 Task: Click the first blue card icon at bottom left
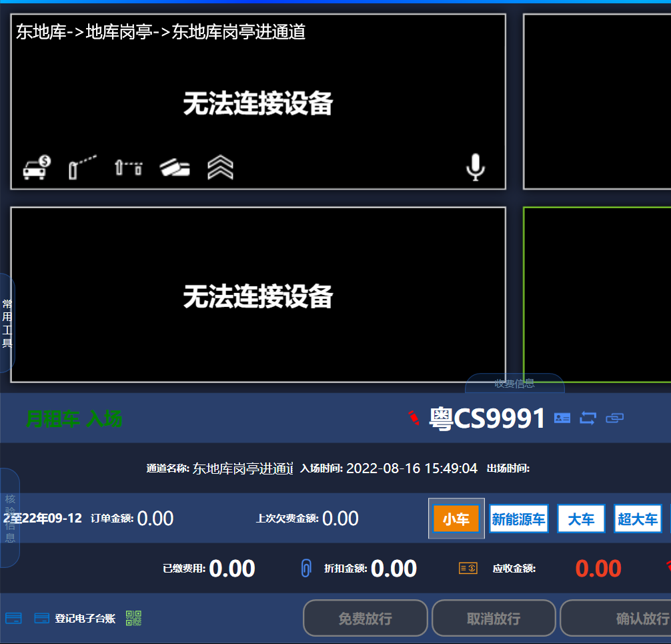14,619
